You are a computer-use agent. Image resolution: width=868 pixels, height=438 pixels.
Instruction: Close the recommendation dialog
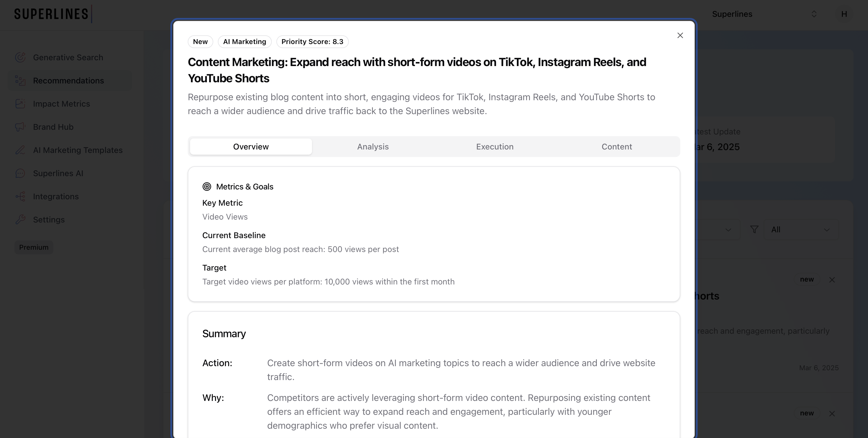[680, 36]
